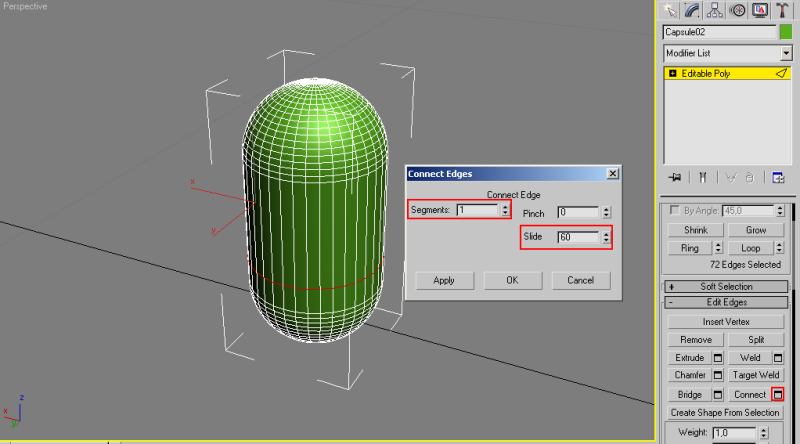Enable the By Angle checkbox
800x444 pixels.
coord(674,210)
